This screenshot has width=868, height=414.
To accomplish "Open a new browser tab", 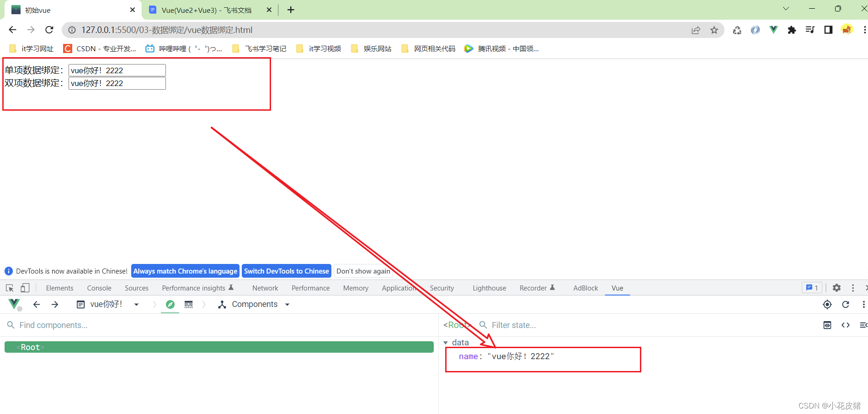I will click(x=291, y=10).
